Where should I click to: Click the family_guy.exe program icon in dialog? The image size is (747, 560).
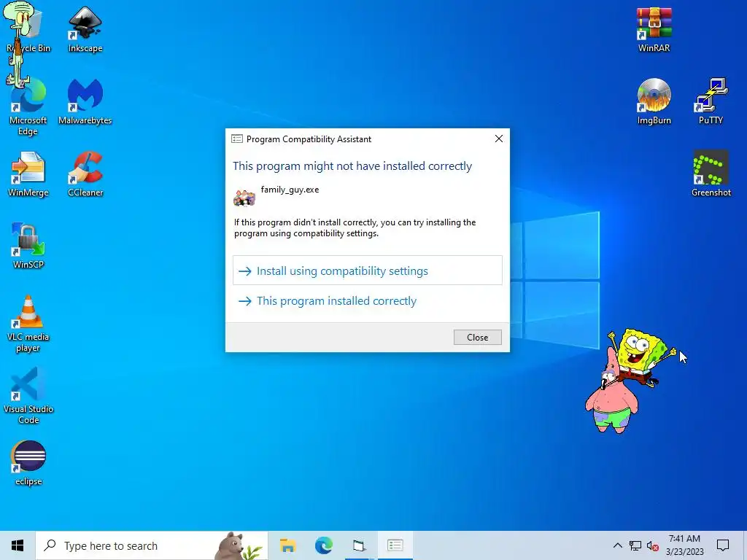click(x=244, y=198)
